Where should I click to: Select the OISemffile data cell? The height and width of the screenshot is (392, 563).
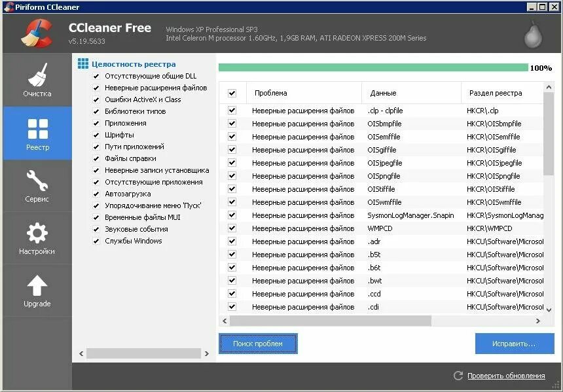point(384,136)
